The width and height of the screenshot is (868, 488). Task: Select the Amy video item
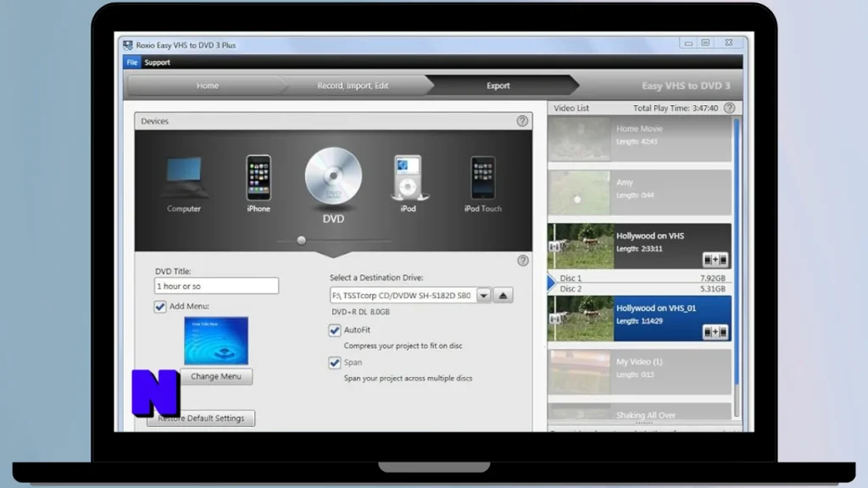[639, 192]
